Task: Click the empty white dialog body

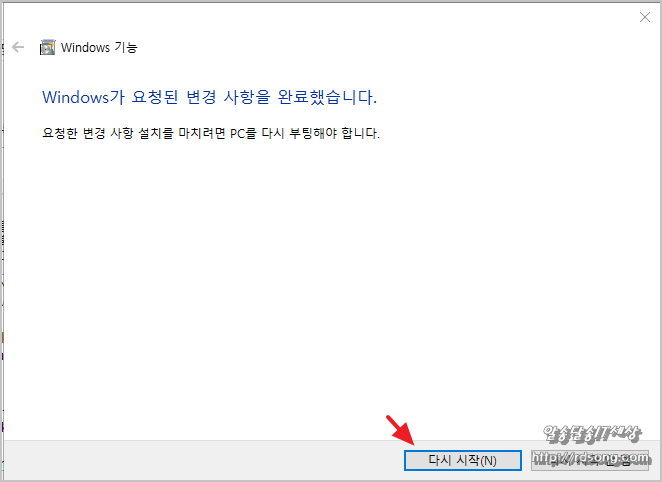Action: click(x=329, y=287)
